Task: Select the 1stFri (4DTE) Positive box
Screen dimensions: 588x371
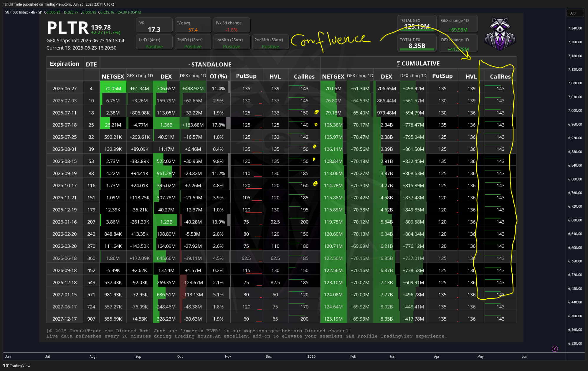Action: [x=154, y=42]
